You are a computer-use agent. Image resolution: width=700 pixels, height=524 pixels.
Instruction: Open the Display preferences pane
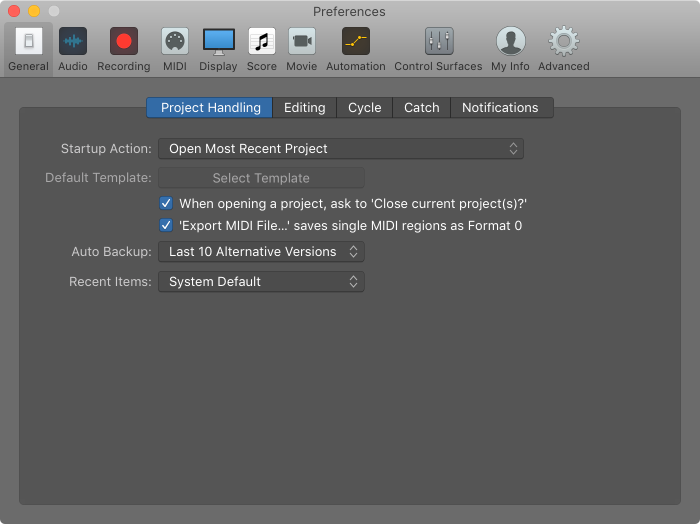[x=218, y=49]
